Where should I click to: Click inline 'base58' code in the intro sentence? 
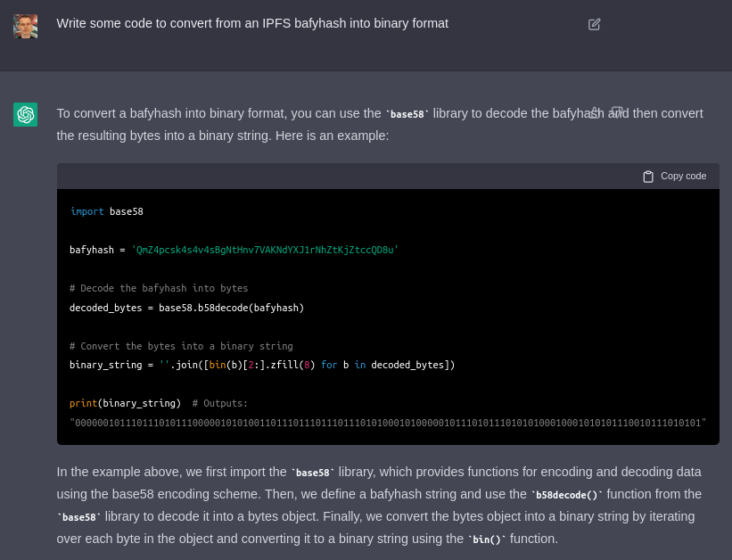click(x=407, y=114)
